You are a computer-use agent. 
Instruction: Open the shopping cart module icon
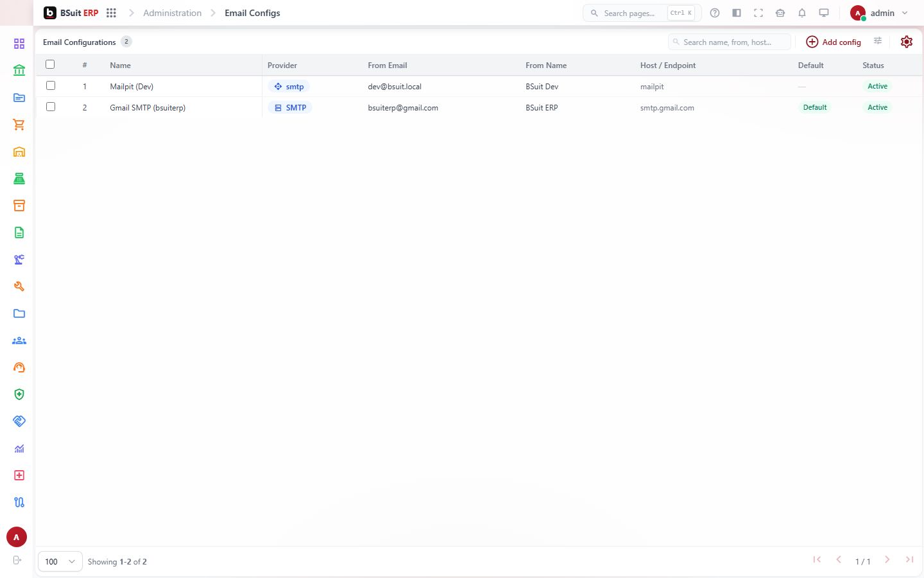[19, 125]
